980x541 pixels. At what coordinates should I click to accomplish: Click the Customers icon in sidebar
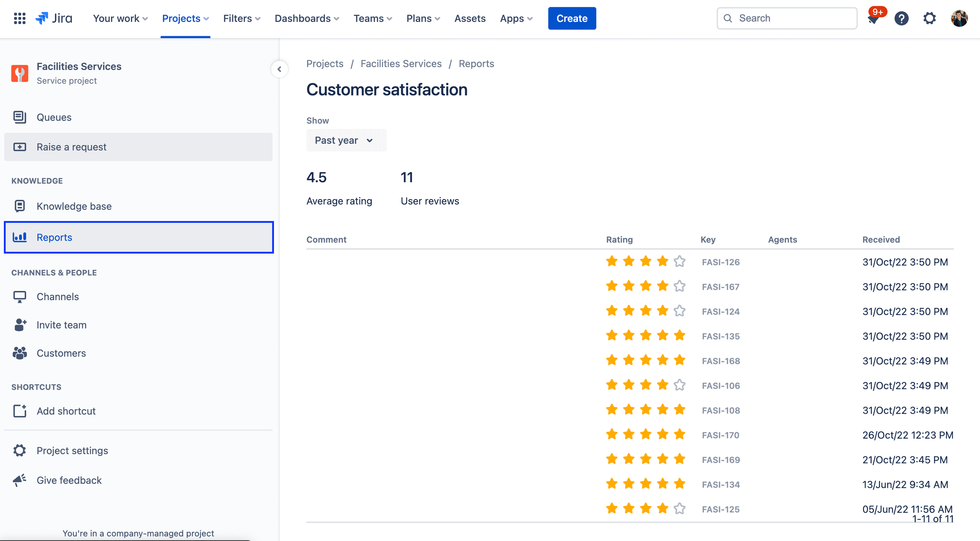(x=19, y=353)
